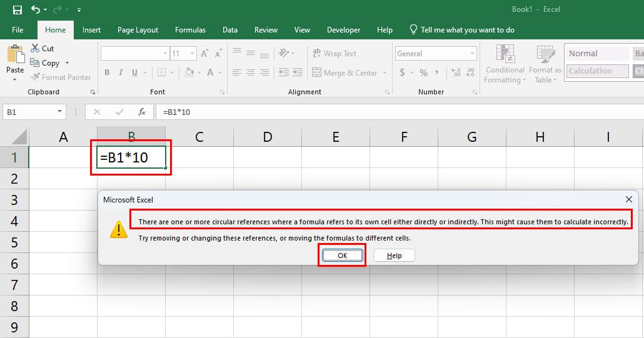Open Conditional Formatting menu
644x338 pixels.
point(505,64)
